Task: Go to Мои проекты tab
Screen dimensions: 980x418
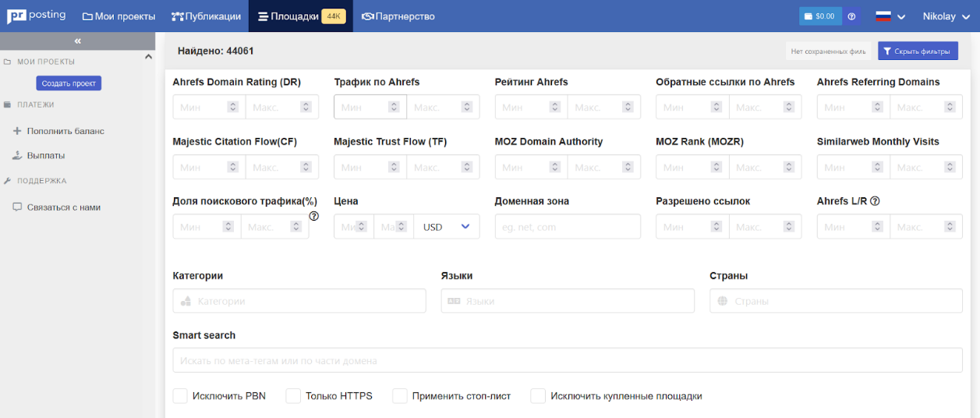Action: point(119,16)
